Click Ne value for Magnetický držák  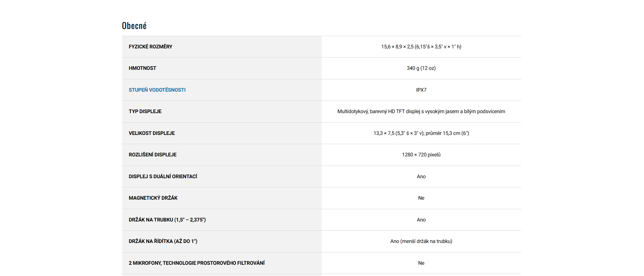[421, 198]
